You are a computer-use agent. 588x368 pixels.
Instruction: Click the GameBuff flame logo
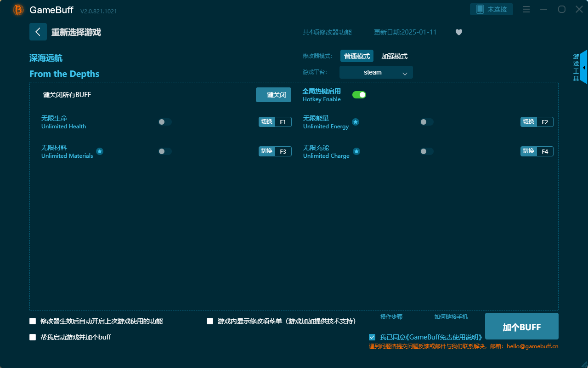click(x=18, y=9)
